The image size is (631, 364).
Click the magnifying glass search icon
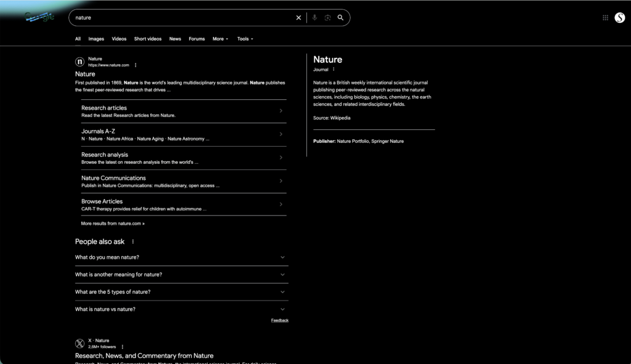[x=340, y=17]
